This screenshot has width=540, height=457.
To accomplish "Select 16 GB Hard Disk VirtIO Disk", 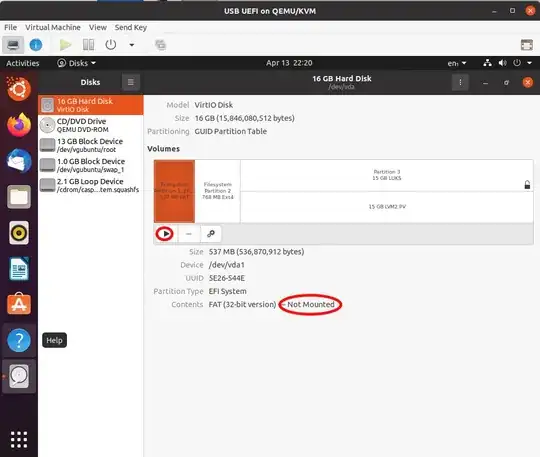I will (91, 105).
